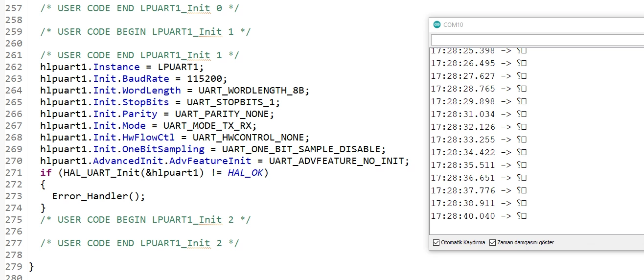The image size is (644, 280).
Task: Click the serial monitor send input field
Action: click(537, 40)
